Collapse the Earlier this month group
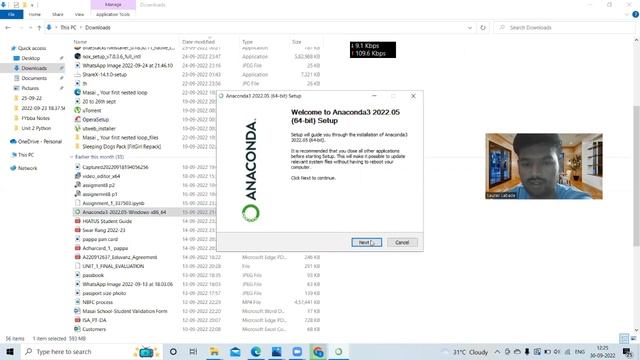640x360 pixels. [x=72, y=157]
